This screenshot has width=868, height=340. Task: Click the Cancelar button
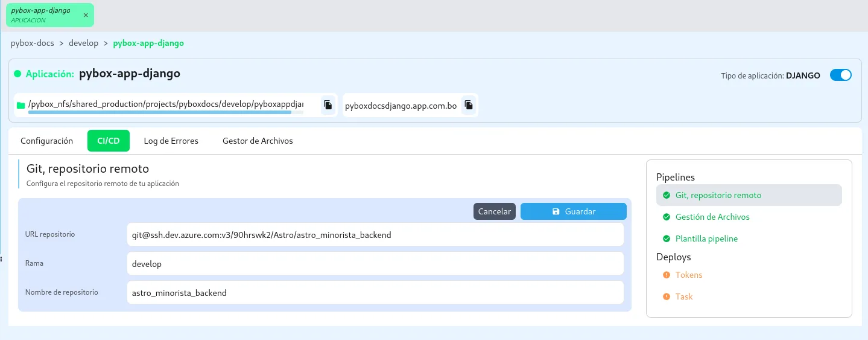click(x=495, y=211)
